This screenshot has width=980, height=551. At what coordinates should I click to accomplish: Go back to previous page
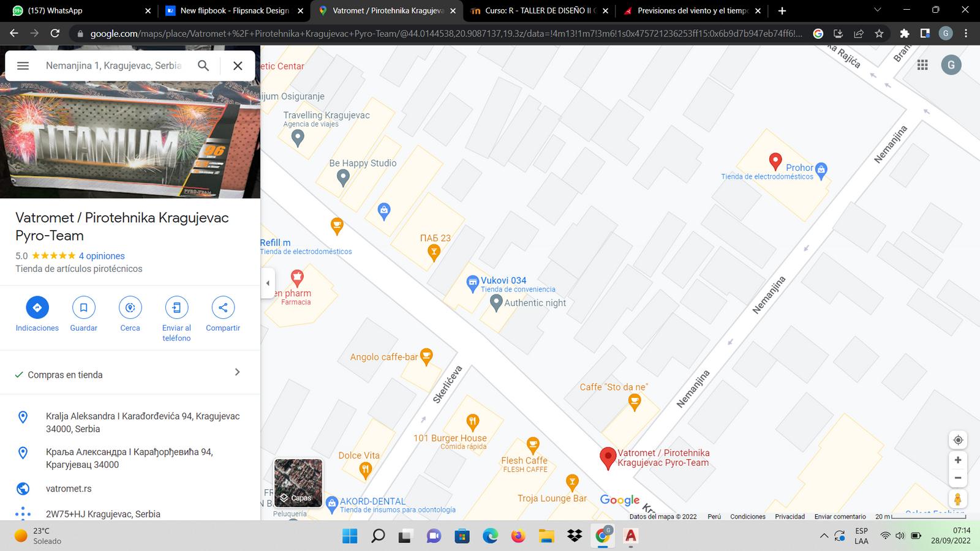[x=14, y=34]
